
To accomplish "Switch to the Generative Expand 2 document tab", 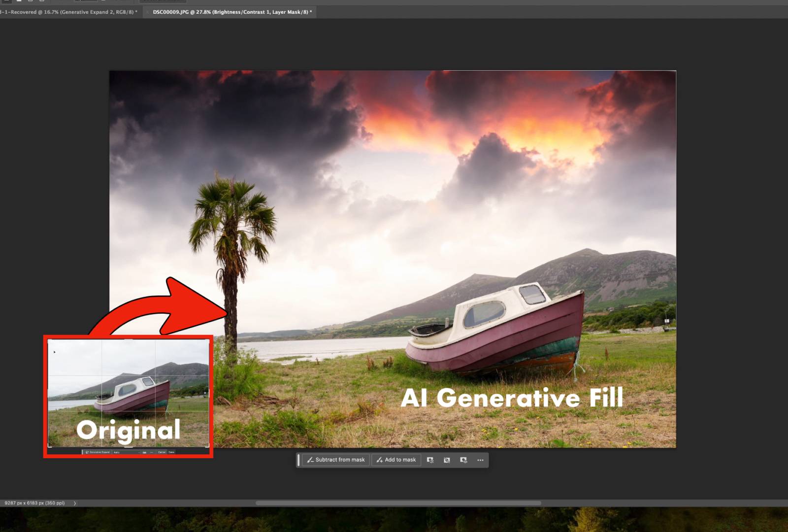I will tap(69, 12).
